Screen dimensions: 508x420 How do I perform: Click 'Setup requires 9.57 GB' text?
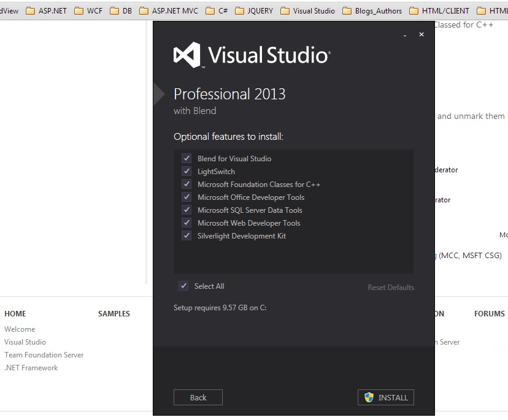(220, 308)
